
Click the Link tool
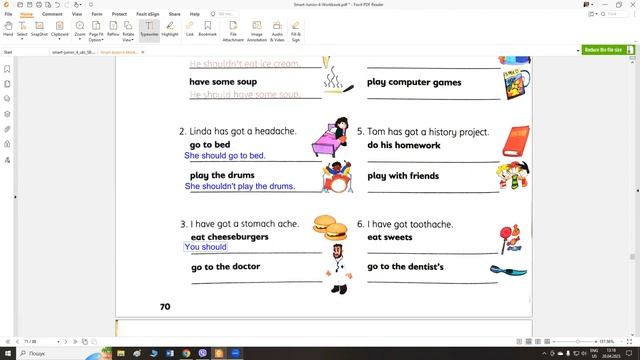[x=190, y=29]
